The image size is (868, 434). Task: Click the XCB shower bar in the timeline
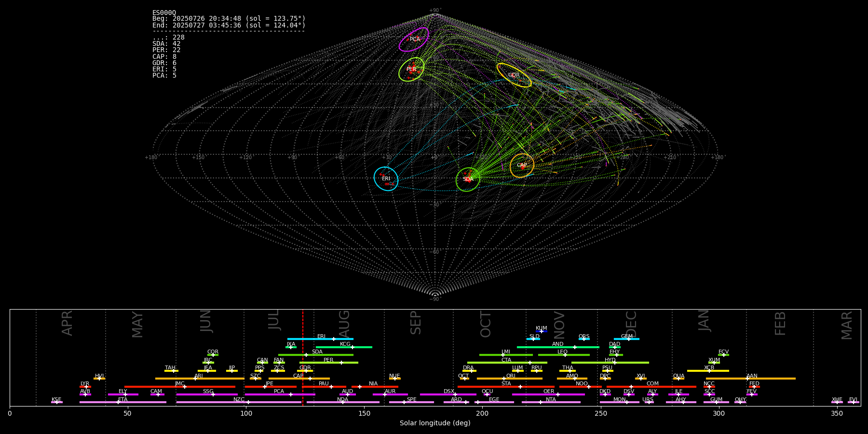[708, 371]
